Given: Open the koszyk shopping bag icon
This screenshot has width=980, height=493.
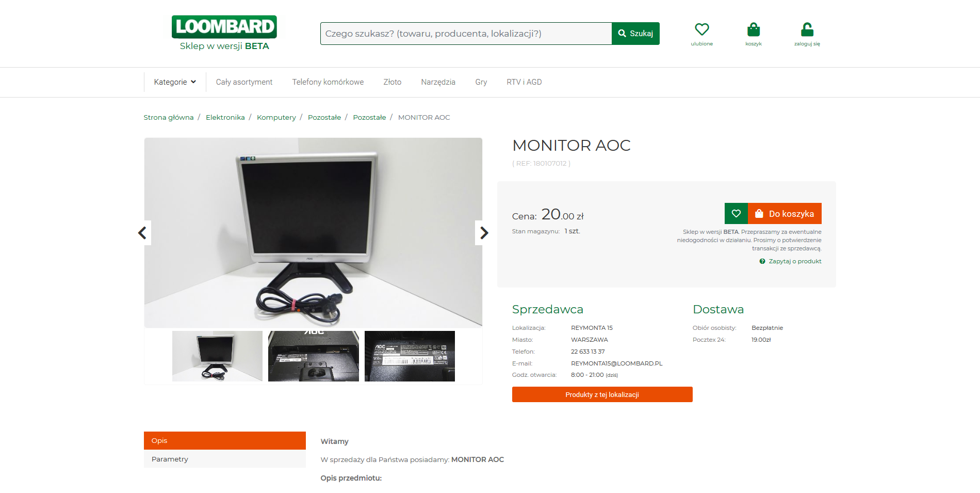Looking at the screenshot, I should [x=754, y=29].
